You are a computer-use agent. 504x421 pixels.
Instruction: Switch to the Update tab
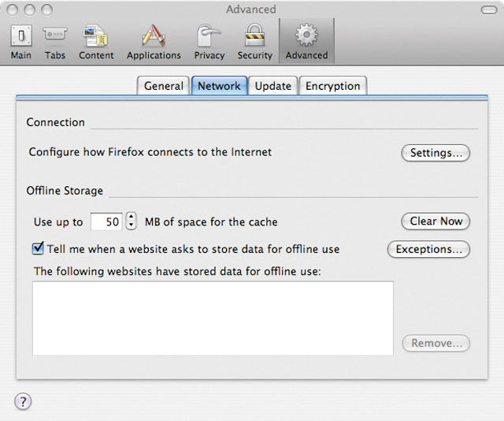tap(273, 86)
